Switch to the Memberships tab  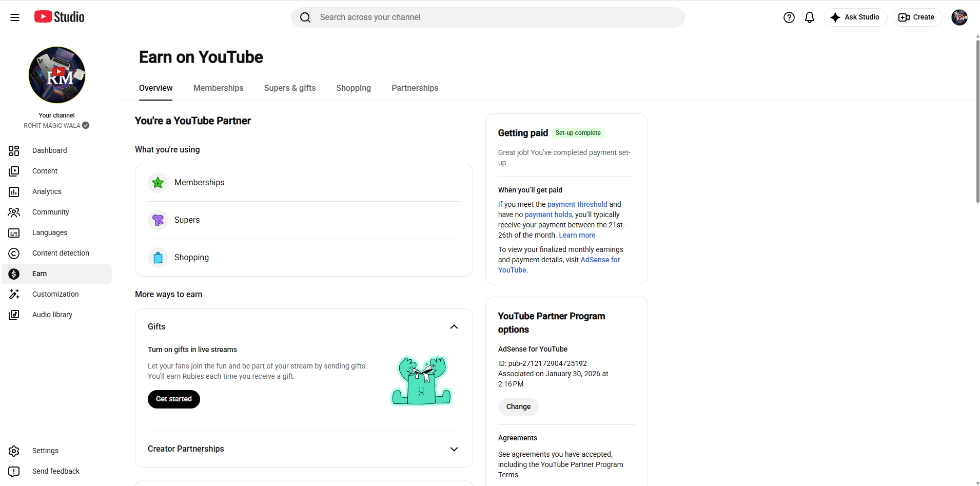click(219, 88)
